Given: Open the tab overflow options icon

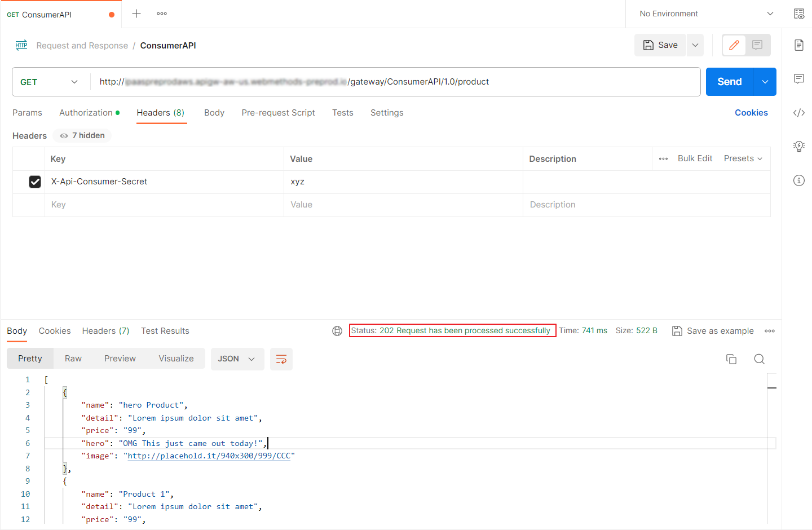Looking at the screenshot, I should coord(162,14).
